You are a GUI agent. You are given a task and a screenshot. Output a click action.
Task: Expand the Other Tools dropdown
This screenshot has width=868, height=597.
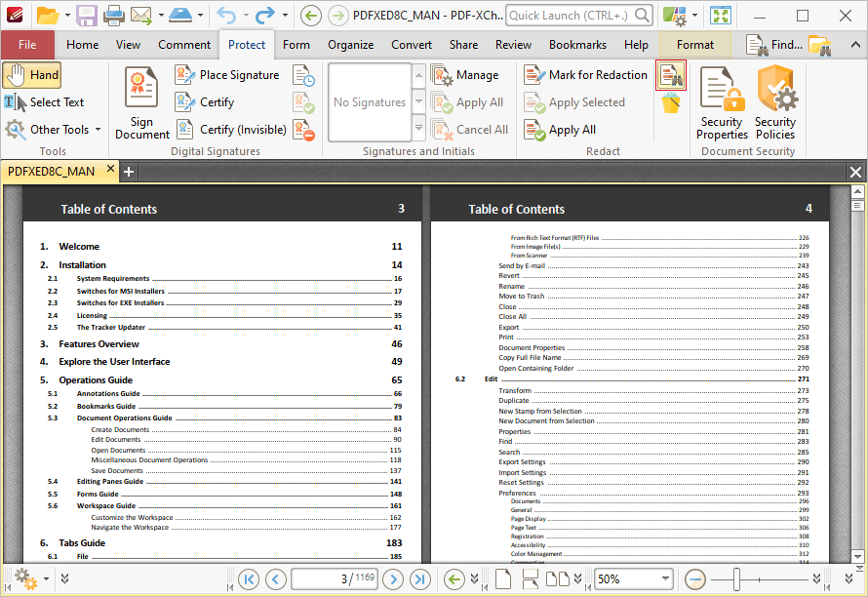pos(53,130)
